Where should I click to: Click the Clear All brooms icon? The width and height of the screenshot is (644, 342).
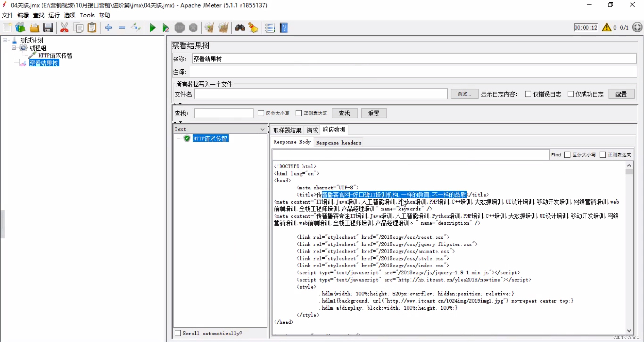(x=223, y=28)
